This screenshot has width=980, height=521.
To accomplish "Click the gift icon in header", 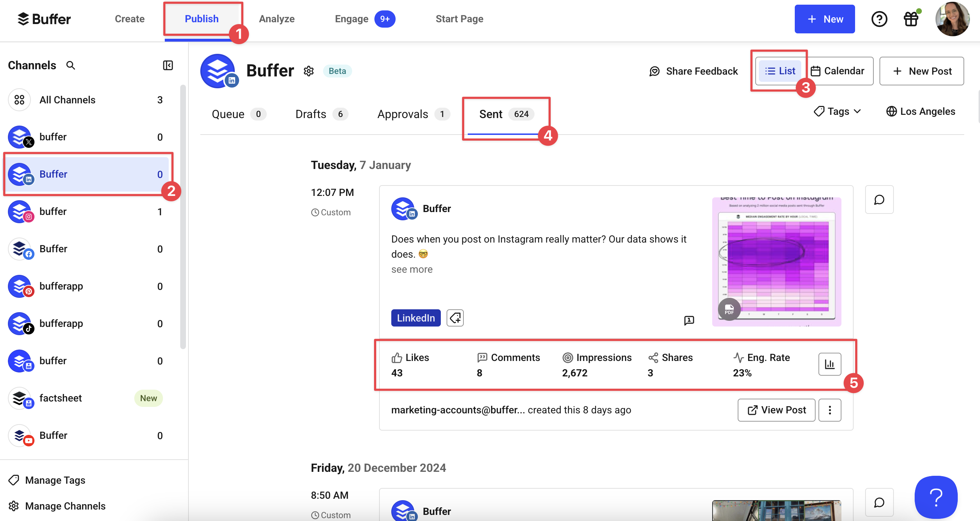I will click(911, 19).
